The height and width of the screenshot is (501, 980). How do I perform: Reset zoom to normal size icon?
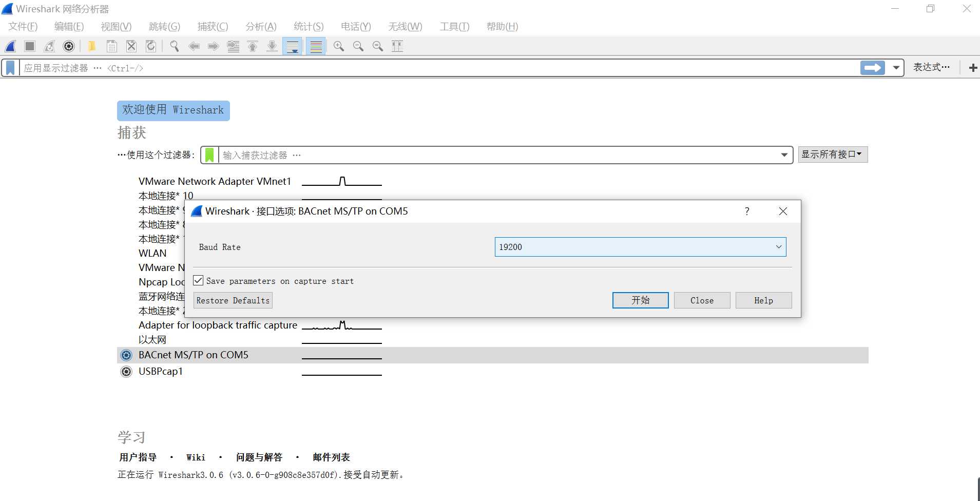378,46
